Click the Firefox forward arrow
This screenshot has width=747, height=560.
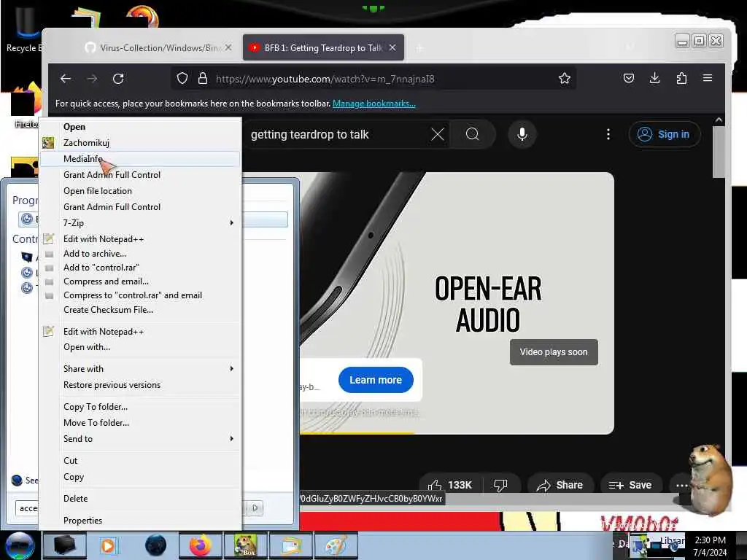92,79
